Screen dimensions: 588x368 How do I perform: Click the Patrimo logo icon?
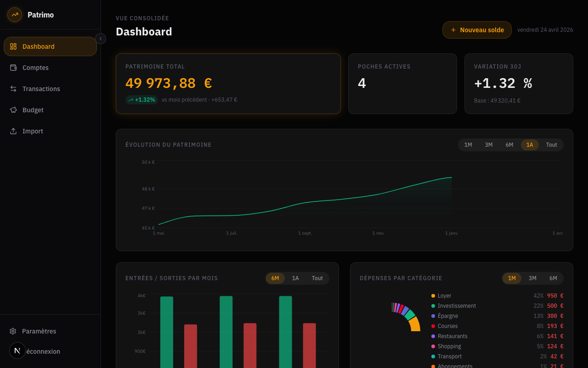(15, 15)
